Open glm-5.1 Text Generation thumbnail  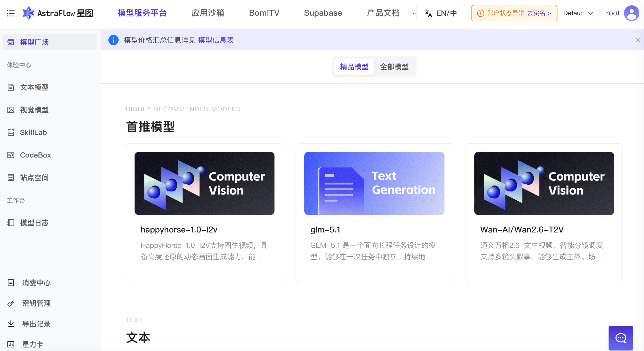[374, 183]
